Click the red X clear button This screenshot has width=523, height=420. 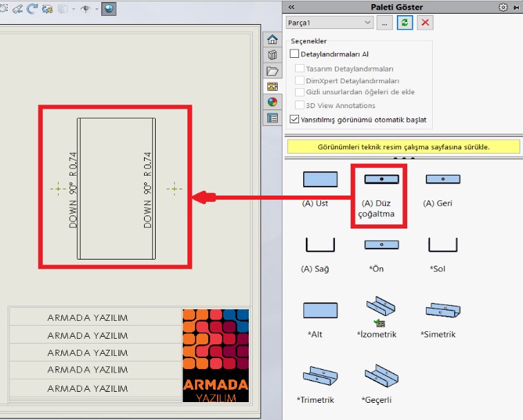tap(425, 23)
